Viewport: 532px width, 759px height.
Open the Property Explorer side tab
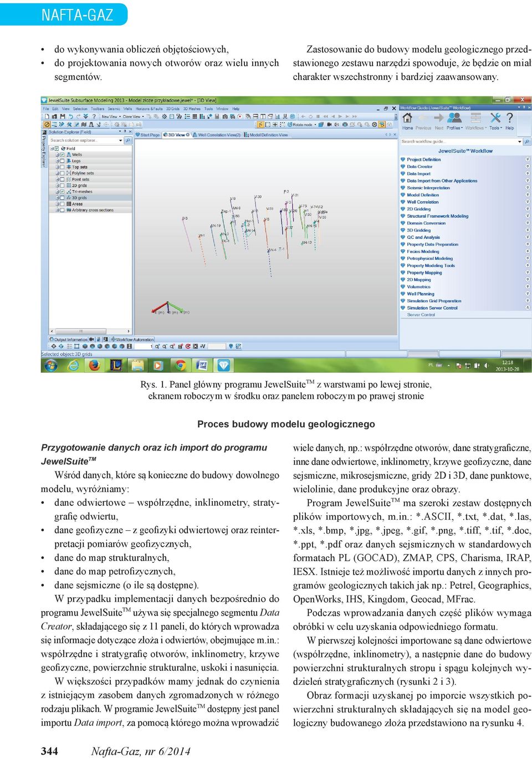(44, 150)
